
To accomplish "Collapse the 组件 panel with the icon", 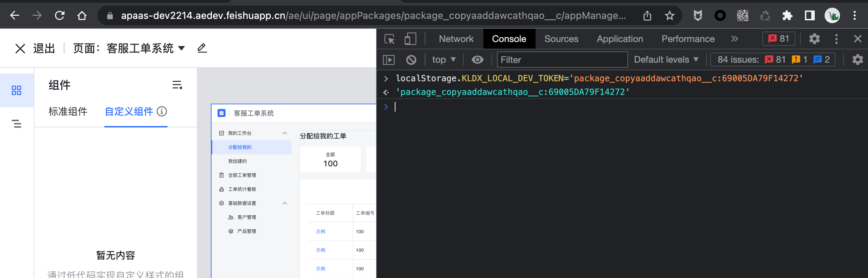I will click(177, 85).
